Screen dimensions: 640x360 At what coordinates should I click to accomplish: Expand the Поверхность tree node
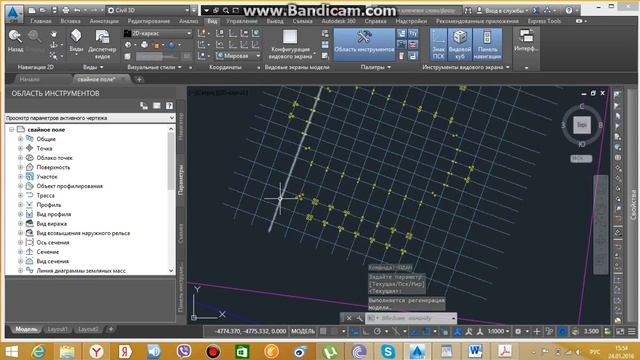point(20,167)
